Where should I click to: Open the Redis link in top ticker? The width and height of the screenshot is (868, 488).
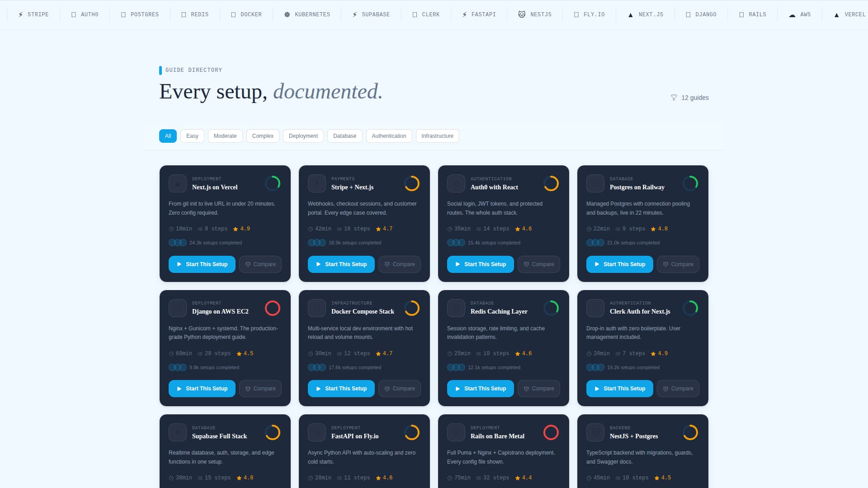[195, 14]
